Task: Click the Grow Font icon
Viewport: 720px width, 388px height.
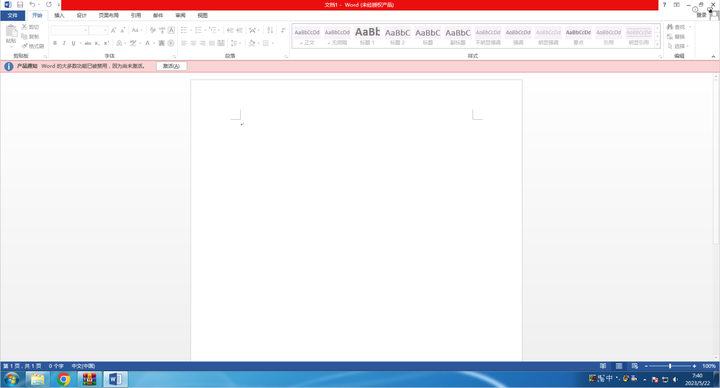Action: pyautogui.click(x=113, y=30)
